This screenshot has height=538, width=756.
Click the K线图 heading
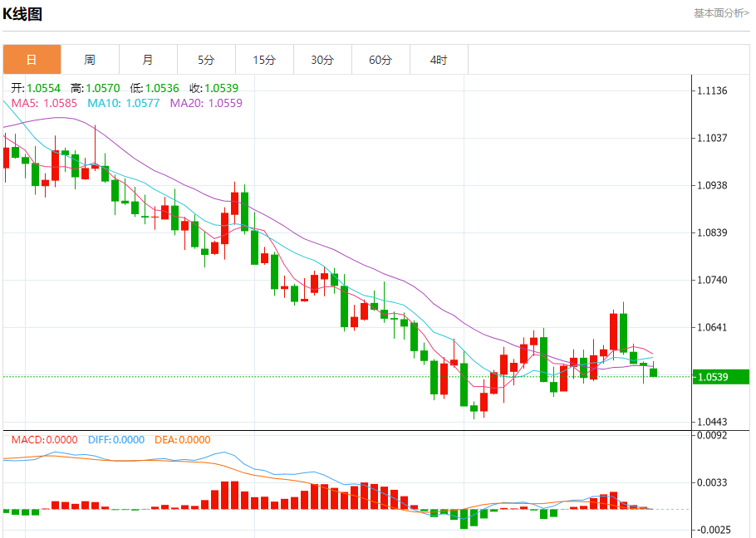coord(22,14)
